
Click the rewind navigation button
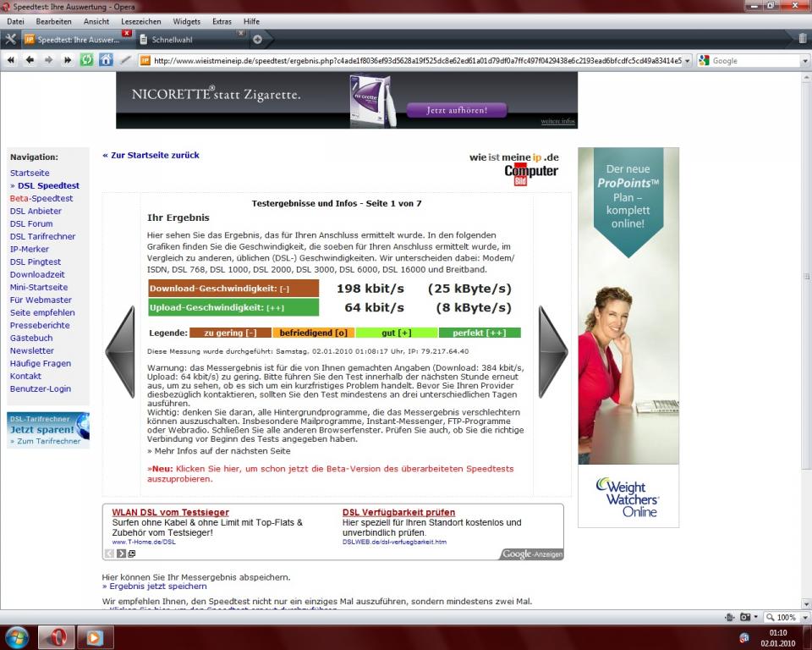[x=11, y=60]
